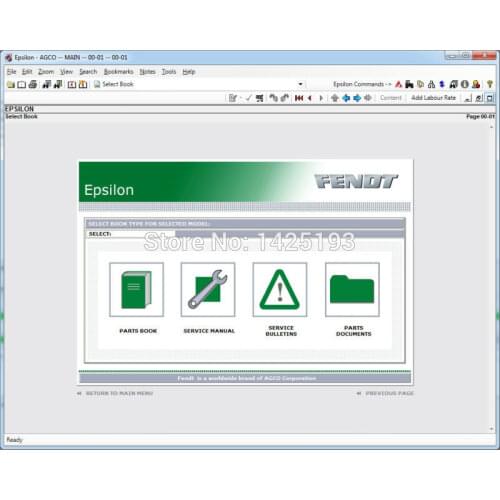
Task: Click the Service Bulletins label text
Action: pos(281,331)
